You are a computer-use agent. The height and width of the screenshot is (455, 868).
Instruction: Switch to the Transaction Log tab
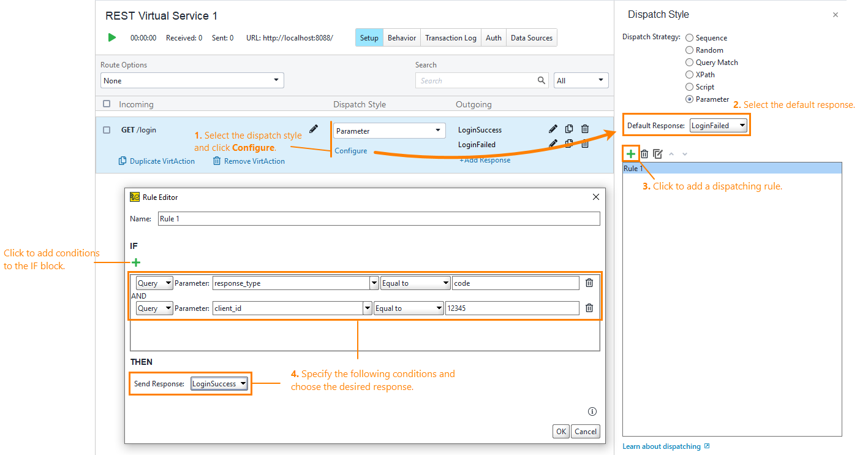click(x=450, y=37)
